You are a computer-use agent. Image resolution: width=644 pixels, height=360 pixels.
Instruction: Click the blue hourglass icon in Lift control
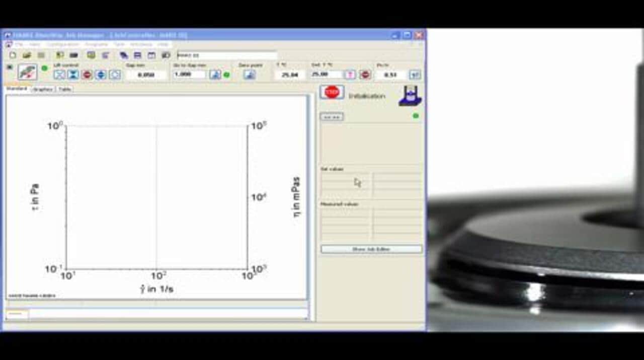coord(73,75)
